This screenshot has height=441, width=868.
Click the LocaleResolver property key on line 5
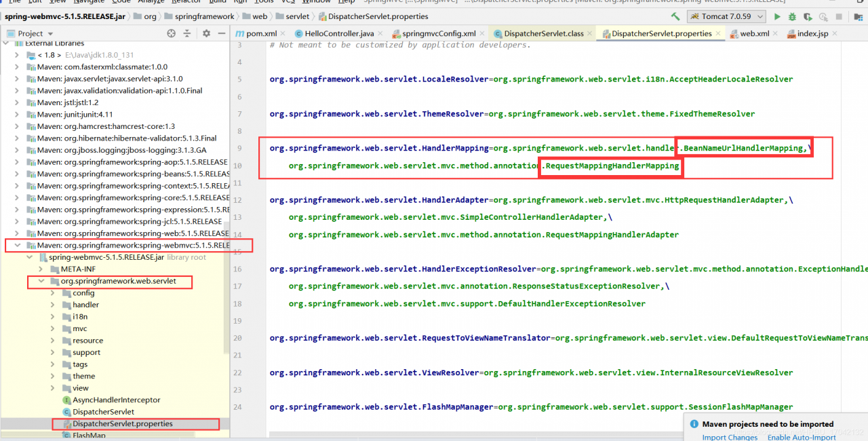point(379,79)
